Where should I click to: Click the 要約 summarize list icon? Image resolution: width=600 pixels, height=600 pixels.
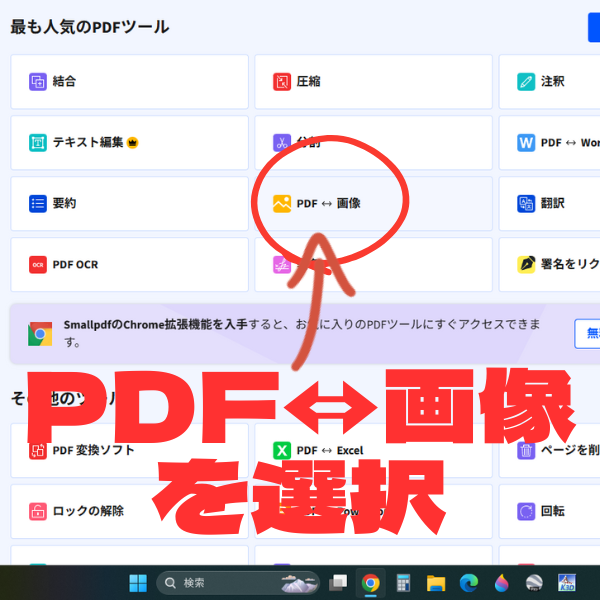click(38, 203)
